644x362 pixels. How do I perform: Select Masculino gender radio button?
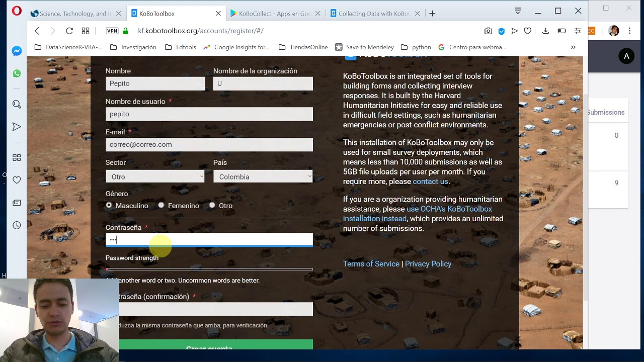click(109, 205)
